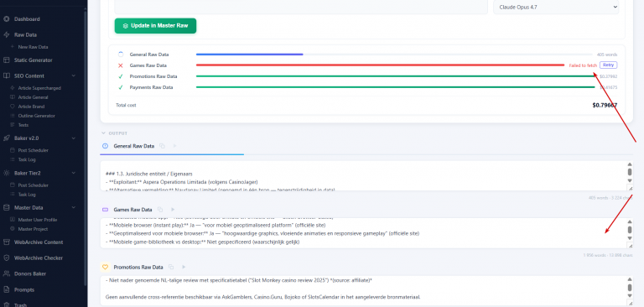Copy General Raw Data output
Viewport: 644px width, 307px height.
point(162,146)
